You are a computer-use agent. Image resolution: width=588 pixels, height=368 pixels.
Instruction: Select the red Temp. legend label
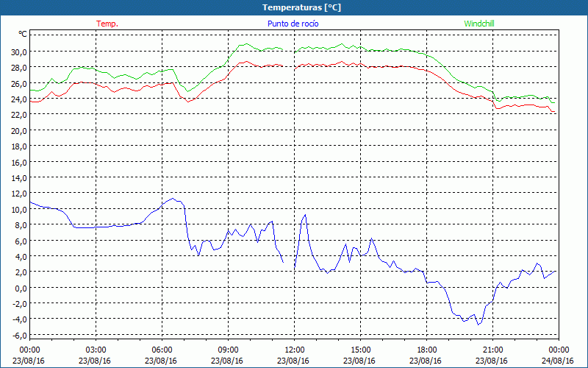click(x=107, y=24)
